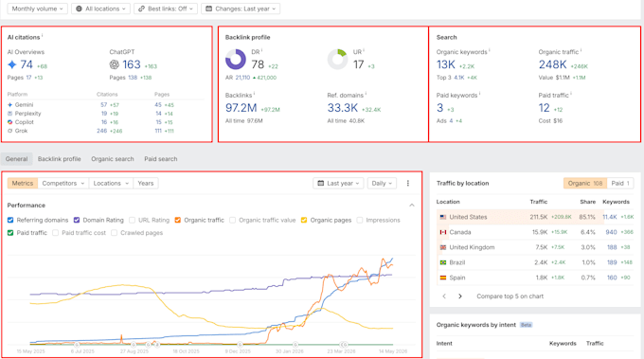Open the chart three-dot options menu
This screenshot has height=359, width=644.
[x=408, y=183]
